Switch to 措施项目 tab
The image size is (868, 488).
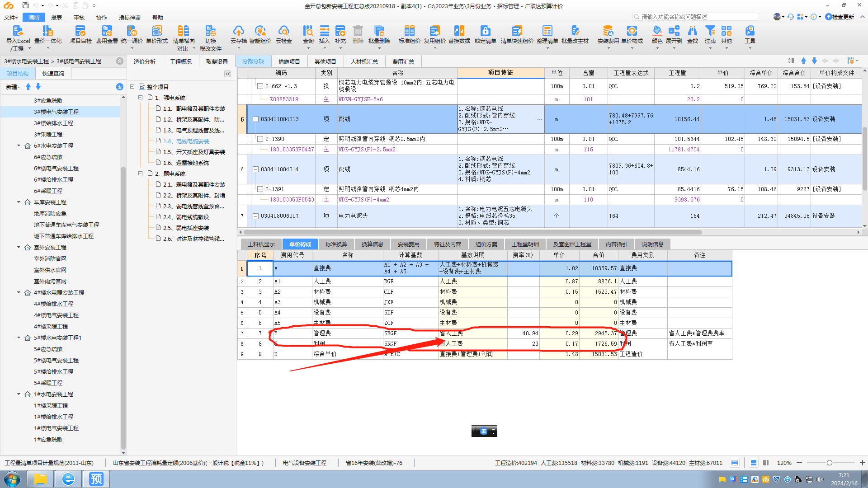pyautogui.click(x=289, y=61)
